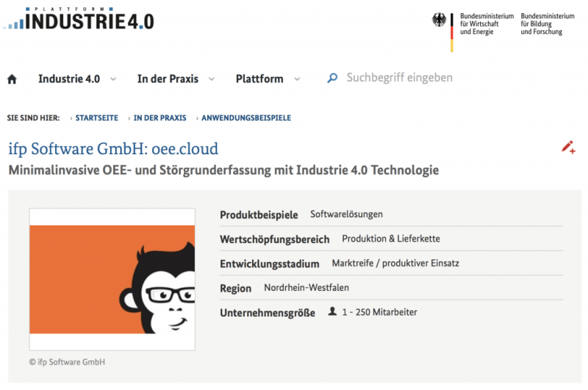
Task: Click the Entwicklungsstadium label
Action: point(270,264)
